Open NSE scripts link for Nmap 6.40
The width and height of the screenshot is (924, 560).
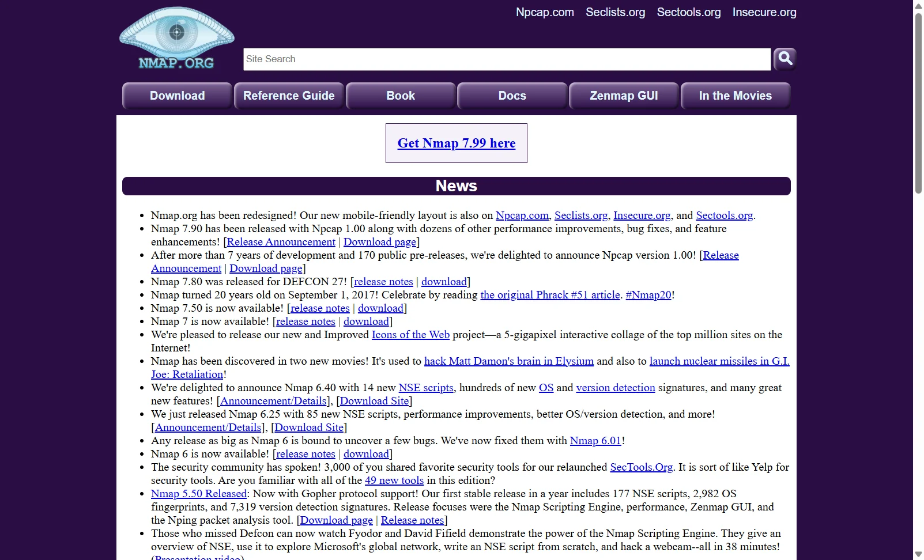pyautogui.click(x=426, y=388)
